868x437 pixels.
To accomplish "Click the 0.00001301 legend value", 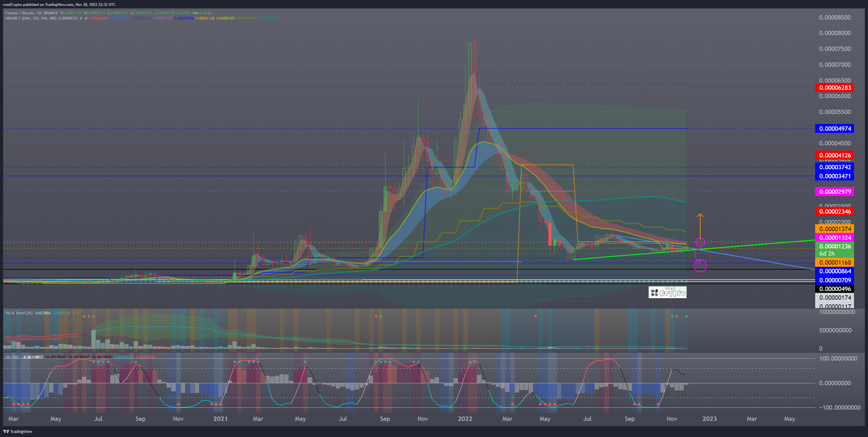I will 226,18.
